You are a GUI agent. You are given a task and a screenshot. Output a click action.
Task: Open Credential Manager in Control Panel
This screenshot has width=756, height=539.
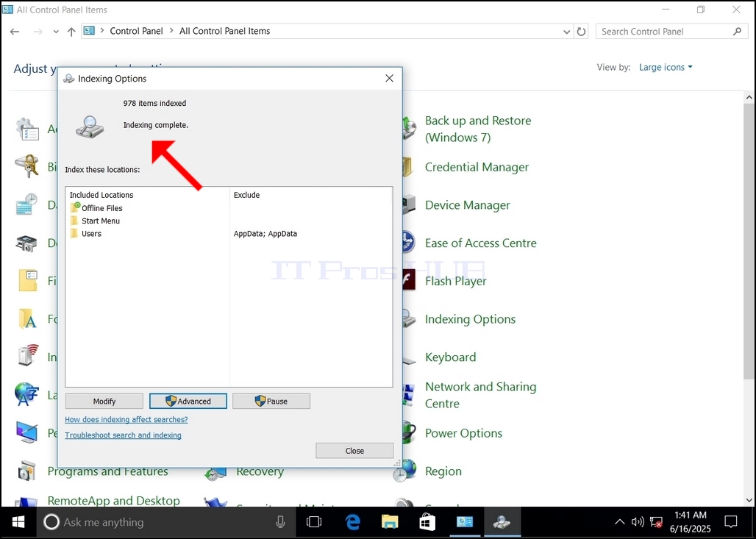477,167
